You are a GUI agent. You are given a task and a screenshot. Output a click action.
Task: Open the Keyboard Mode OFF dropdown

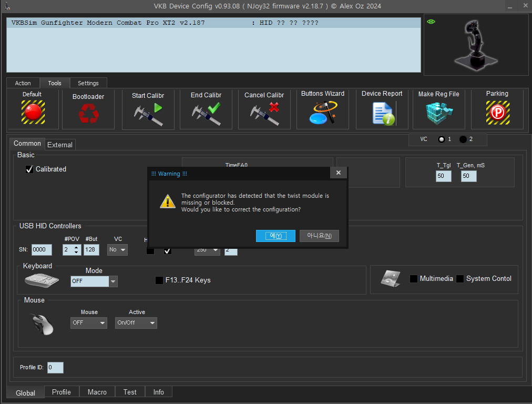tap(94, 281)
